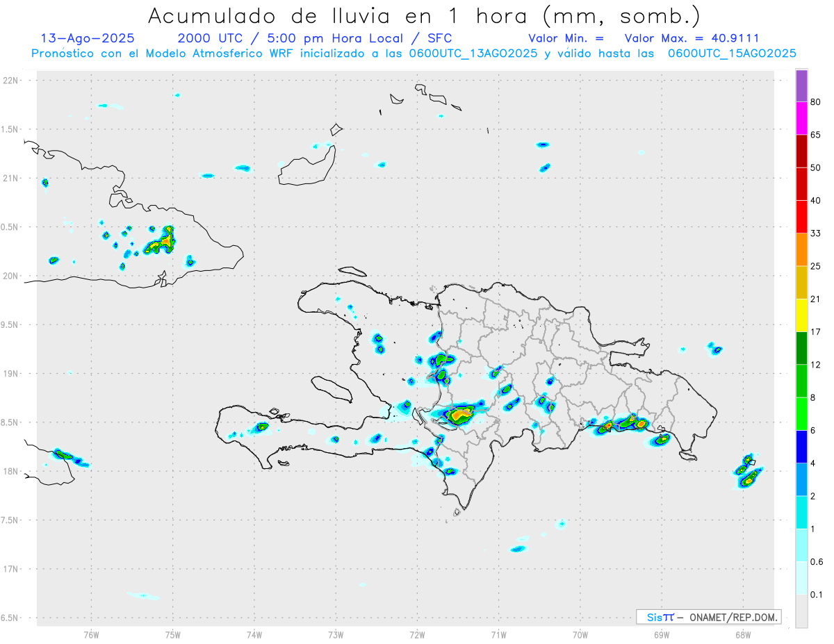Click the '73W' longitude label
The width and height of the screenshot is (834, 644).
[336, 634]
